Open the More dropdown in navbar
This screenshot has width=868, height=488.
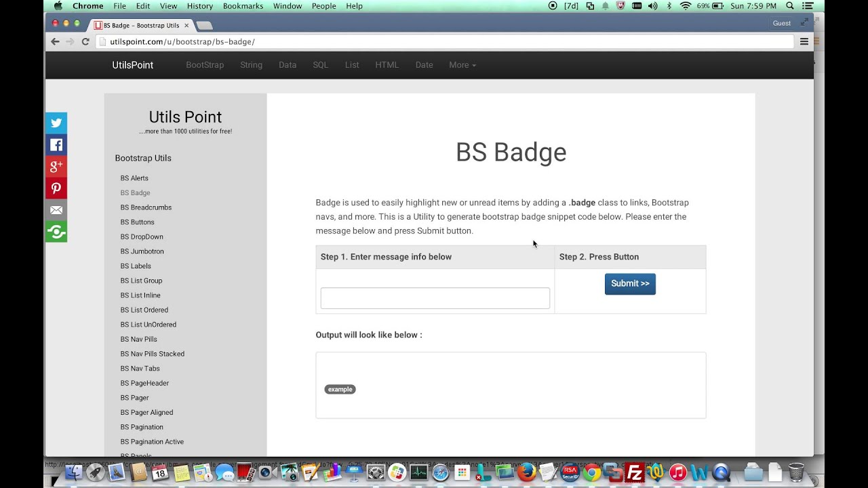click(462, 65)
